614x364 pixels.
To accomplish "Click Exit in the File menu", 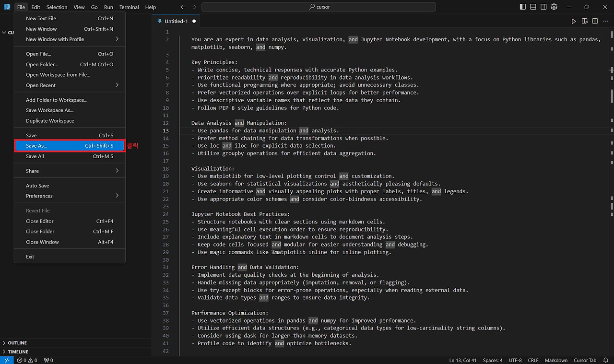I will click(70, 257).
